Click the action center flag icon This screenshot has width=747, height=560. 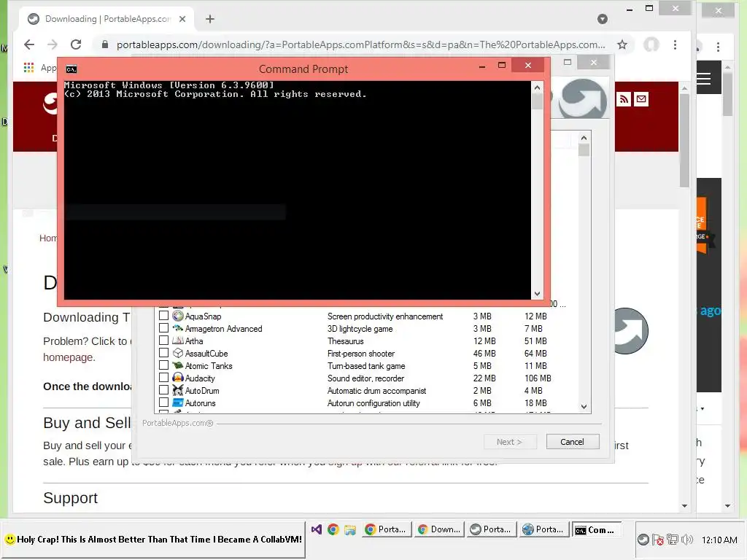(x=658, y=540)
